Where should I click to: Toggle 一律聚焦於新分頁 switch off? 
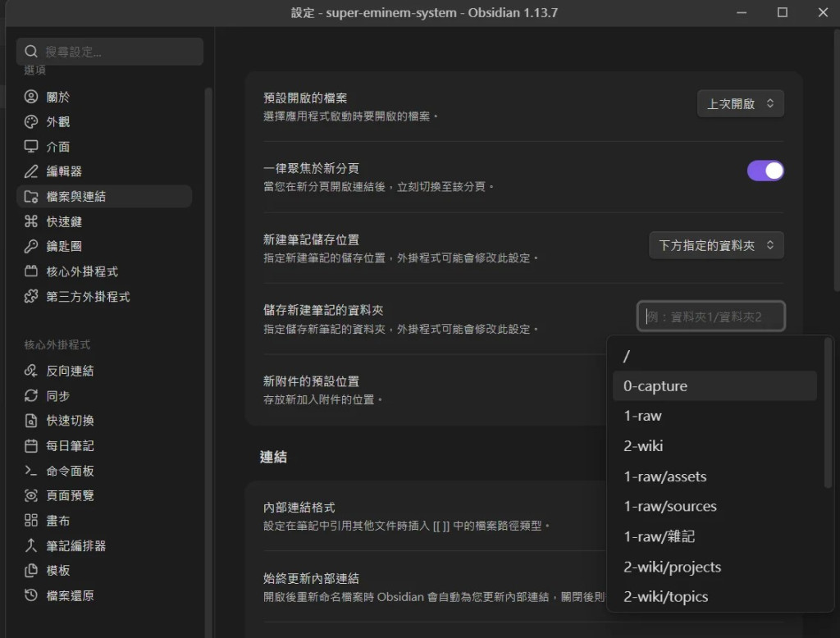[x=765, y=171]
